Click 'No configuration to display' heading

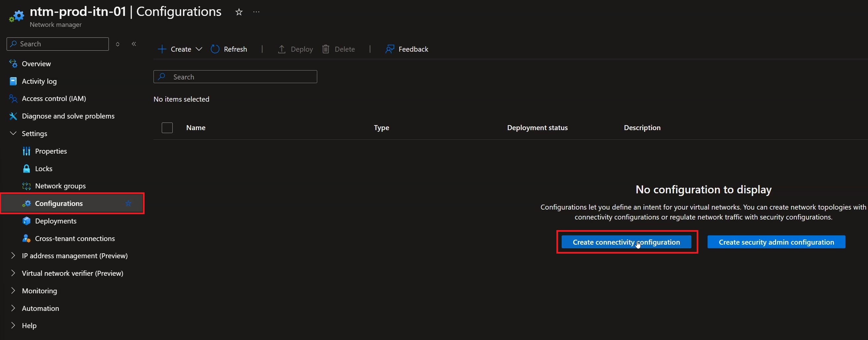[x=703, y=190]
